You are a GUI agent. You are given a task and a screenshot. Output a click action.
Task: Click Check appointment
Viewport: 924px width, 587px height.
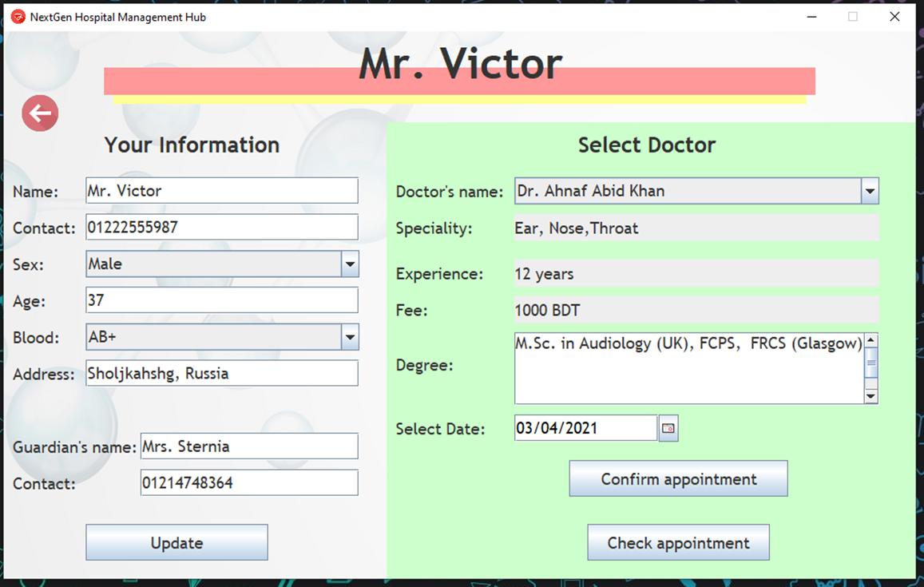click(x=677, y=542)
